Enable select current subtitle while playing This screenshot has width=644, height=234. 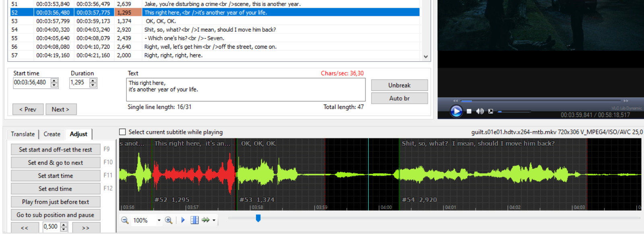(x=123, y=132)
